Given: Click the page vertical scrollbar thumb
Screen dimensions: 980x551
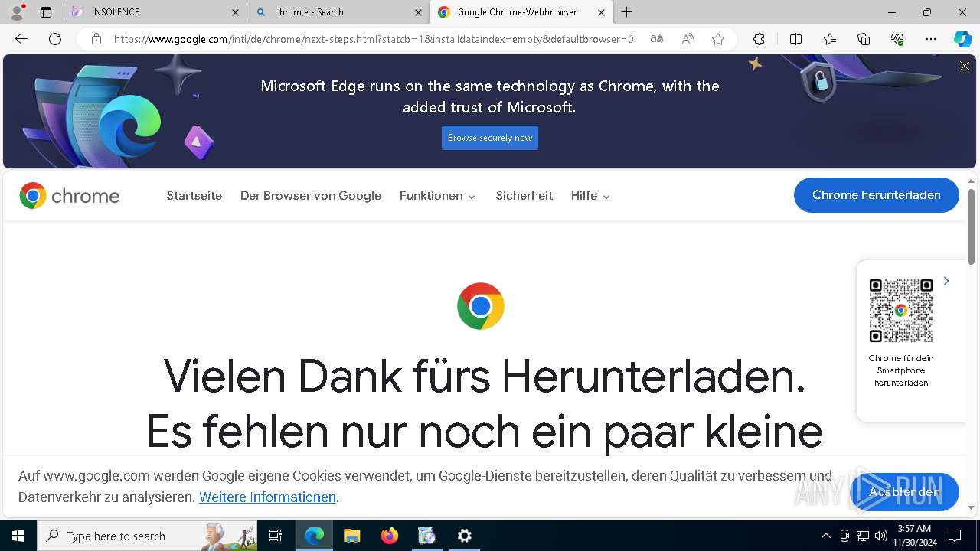Looking at the screenshot, I should pyautogui.click(x=972, y=227).
